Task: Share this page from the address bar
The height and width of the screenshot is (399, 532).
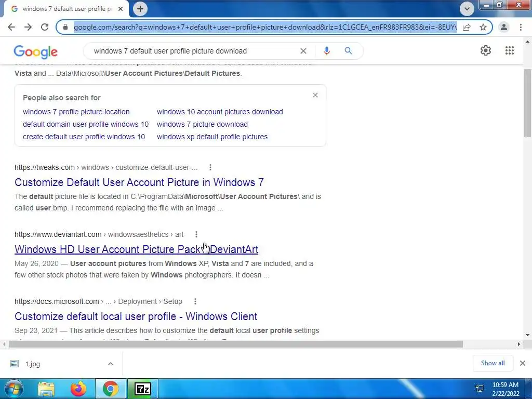Action: click(467, 27)
